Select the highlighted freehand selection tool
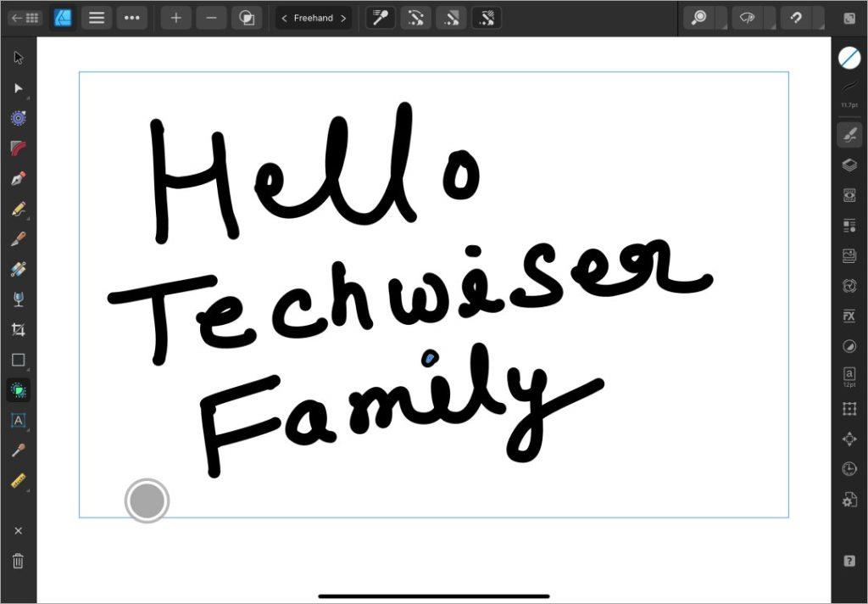Viewport: 868px width, 604px height. pyautogui.click(x=19, y=390)
